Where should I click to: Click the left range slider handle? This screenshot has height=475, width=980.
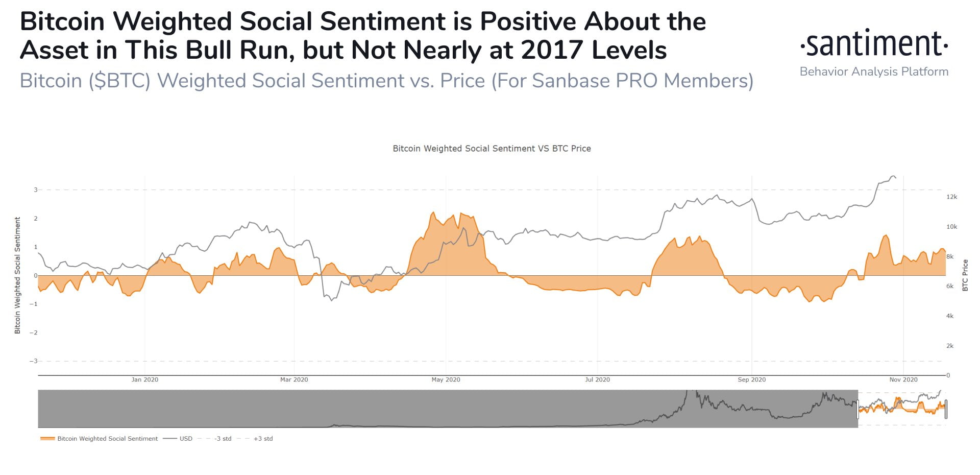pyautogui.click(x=858, y=409)
